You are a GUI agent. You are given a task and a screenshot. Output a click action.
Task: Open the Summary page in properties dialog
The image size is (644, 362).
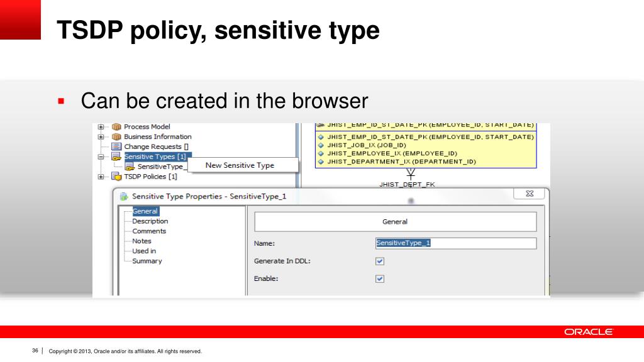coord(147,261)
